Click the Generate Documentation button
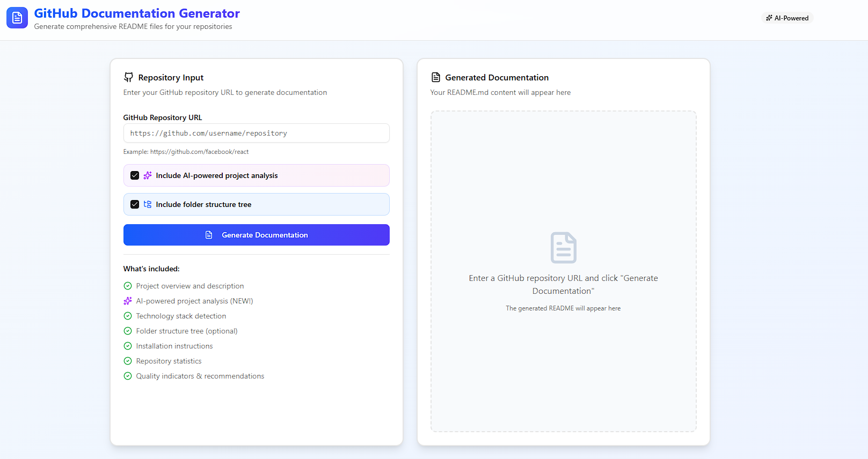This screenshot has height=459, width=868. pos(257,235)
